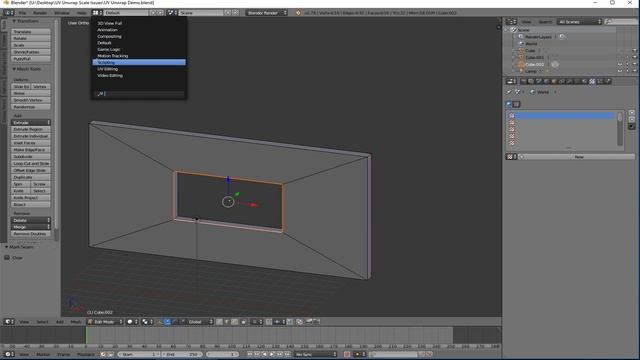This screenshot has width=640, height=360.
Task: Click the Start frame field
Action: click(x=139, y=354)
